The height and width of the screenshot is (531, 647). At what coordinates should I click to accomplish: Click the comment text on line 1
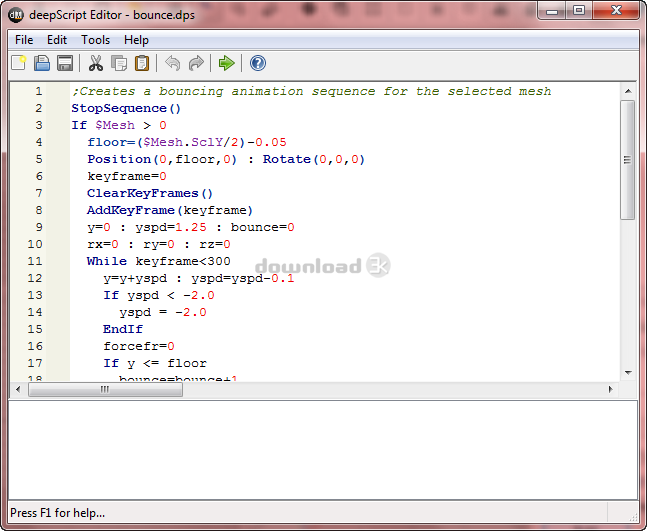point(312,91)
